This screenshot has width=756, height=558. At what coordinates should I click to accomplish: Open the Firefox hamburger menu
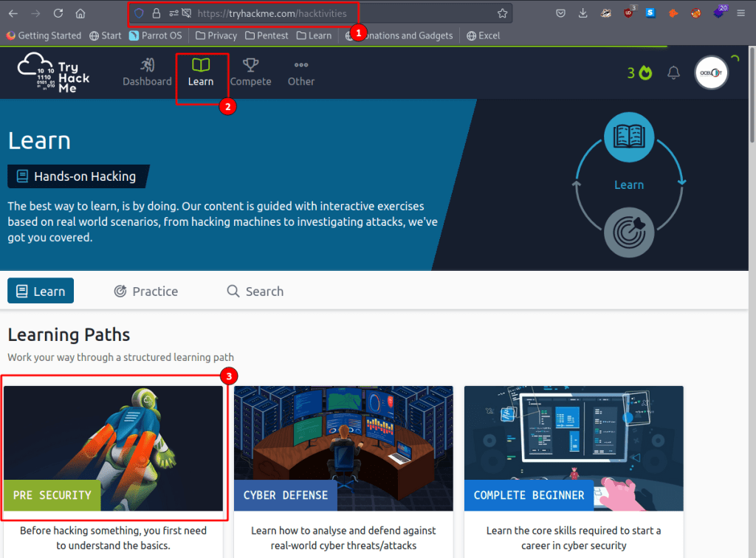pos(740,13)
